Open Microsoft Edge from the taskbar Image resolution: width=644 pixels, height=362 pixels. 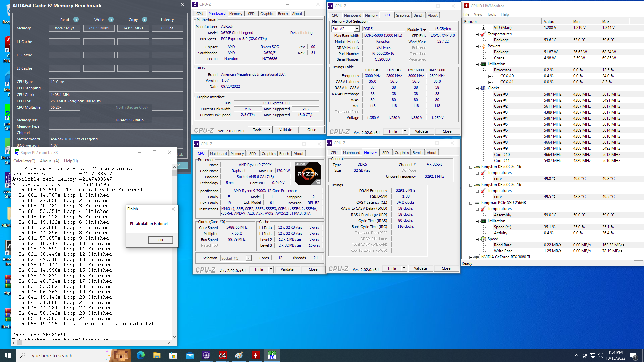[141, 355]
